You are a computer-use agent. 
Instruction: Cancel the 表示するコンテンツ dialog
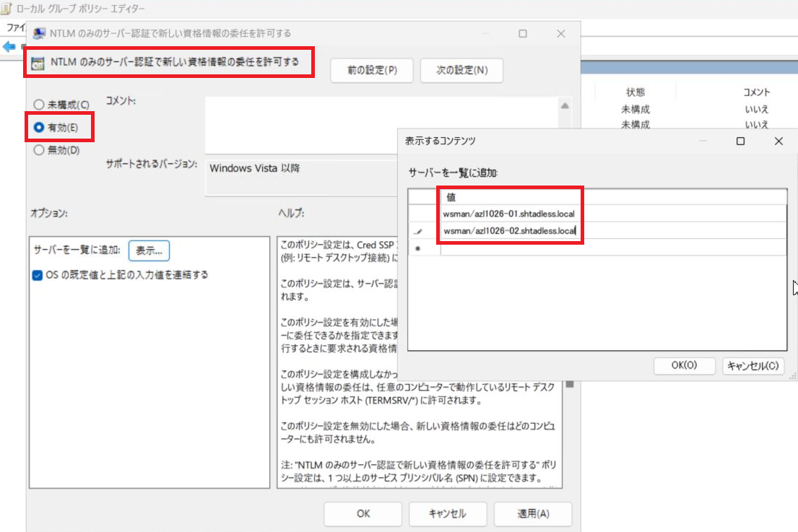(x=753, y=365)
